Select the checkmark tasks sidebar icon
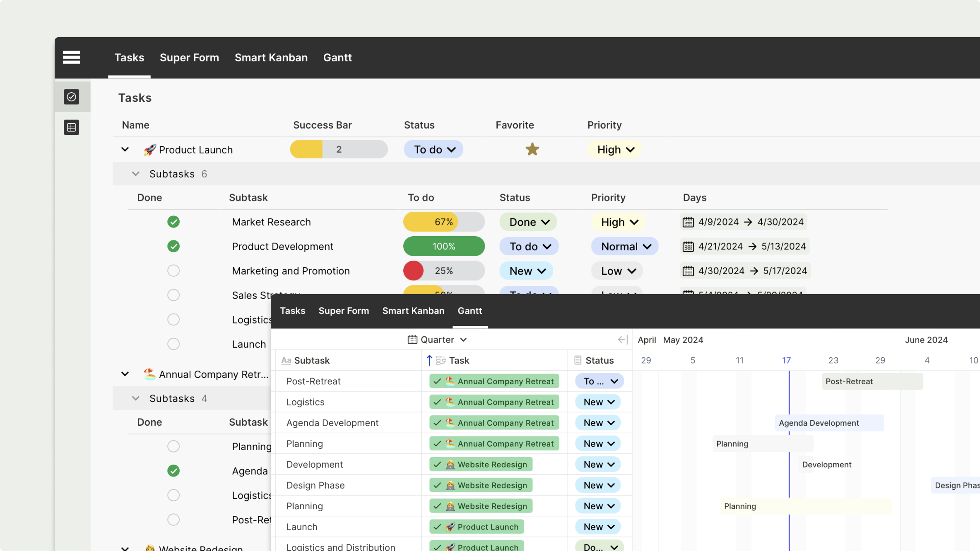This screenshot has height=551, width=980. click(x=72, y=97)
